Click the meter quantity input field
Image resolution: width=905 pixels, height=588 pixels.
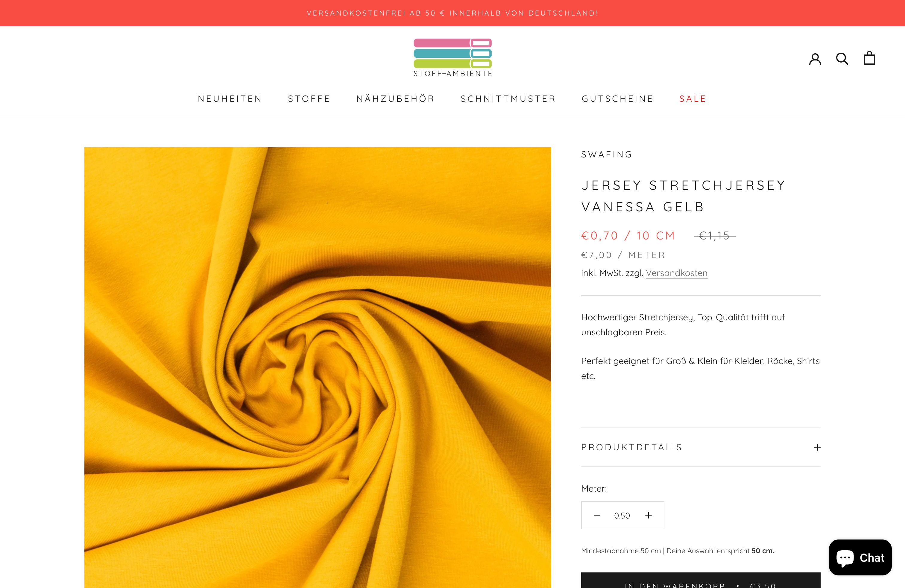[622, 516]
